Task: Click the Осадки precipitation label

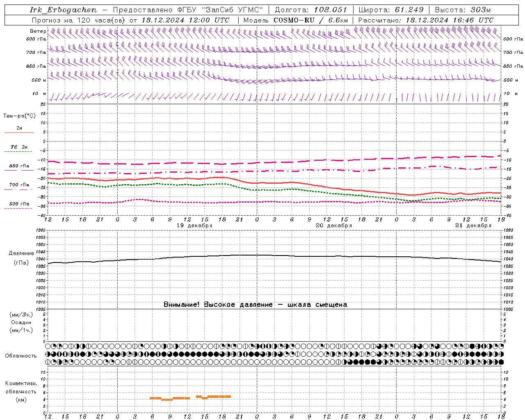Action: 21,323
